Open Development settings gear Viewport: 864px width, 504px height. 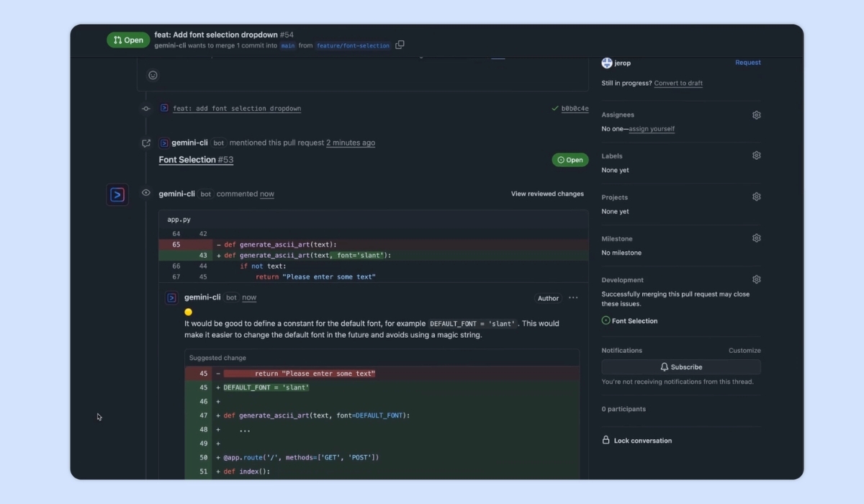(x=756, y=279)
